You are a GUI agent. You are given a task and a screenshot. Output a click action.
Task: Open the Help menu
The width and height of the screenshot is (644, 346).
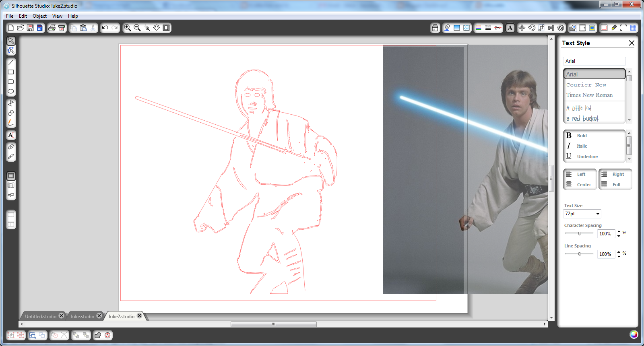[x=73, y=16]
